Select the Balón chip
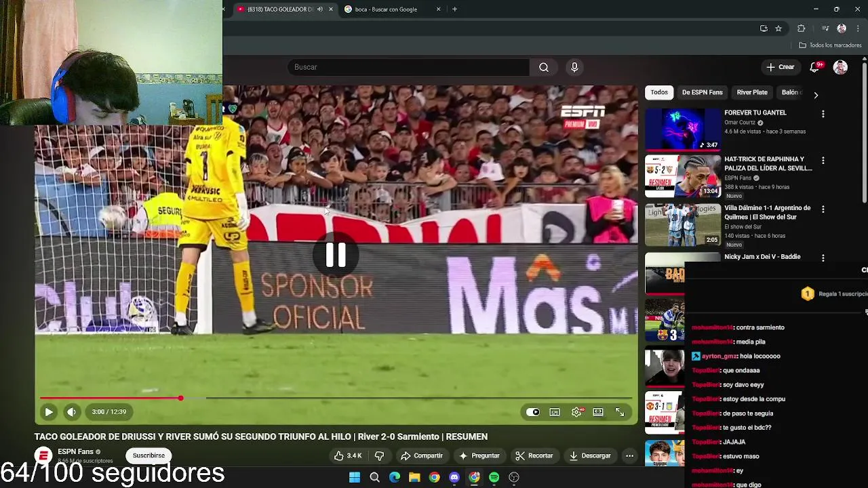 click(x=791, y=92)
